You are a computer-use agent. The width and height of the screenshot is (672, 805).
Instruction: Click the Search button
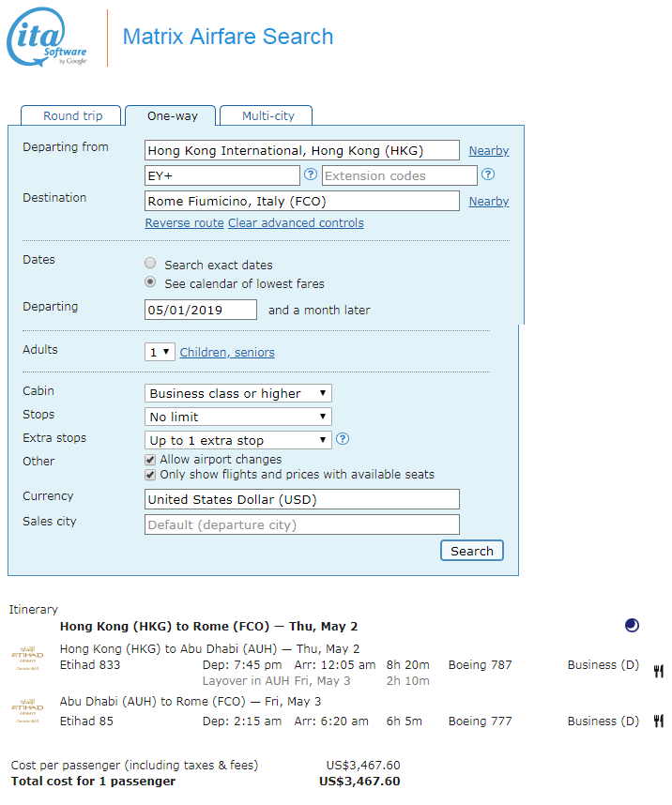click(x=472, y=551)
